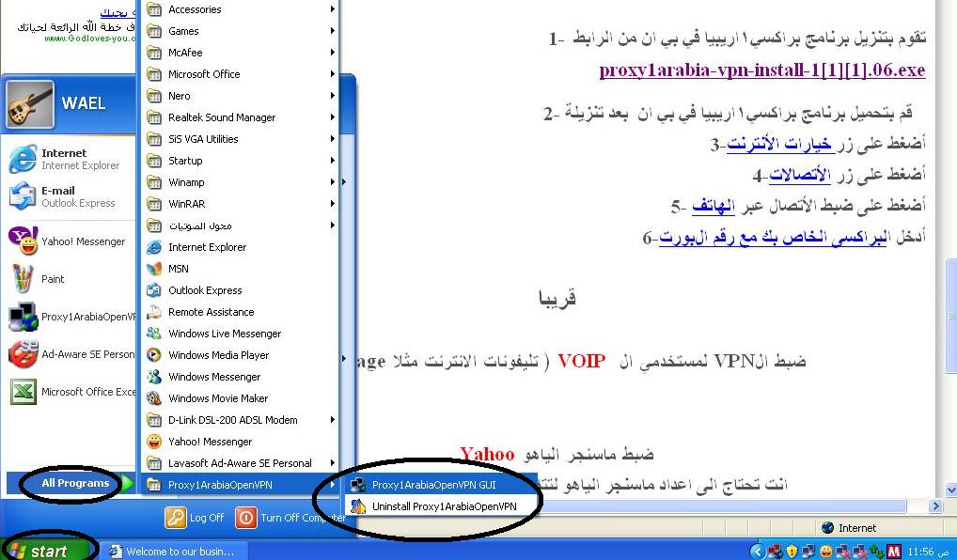Click the WAEL guitar user picture
Screen dimensions: 957x560
[30, 103]
